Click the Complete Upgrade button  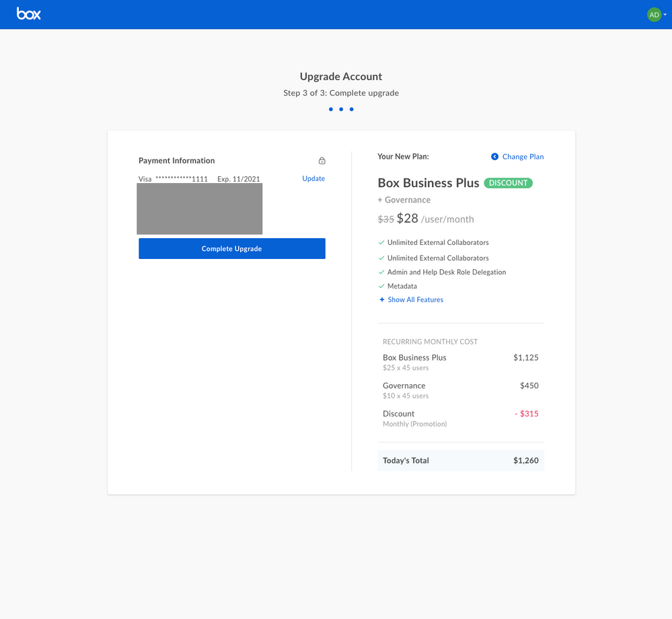pos(232,249)
